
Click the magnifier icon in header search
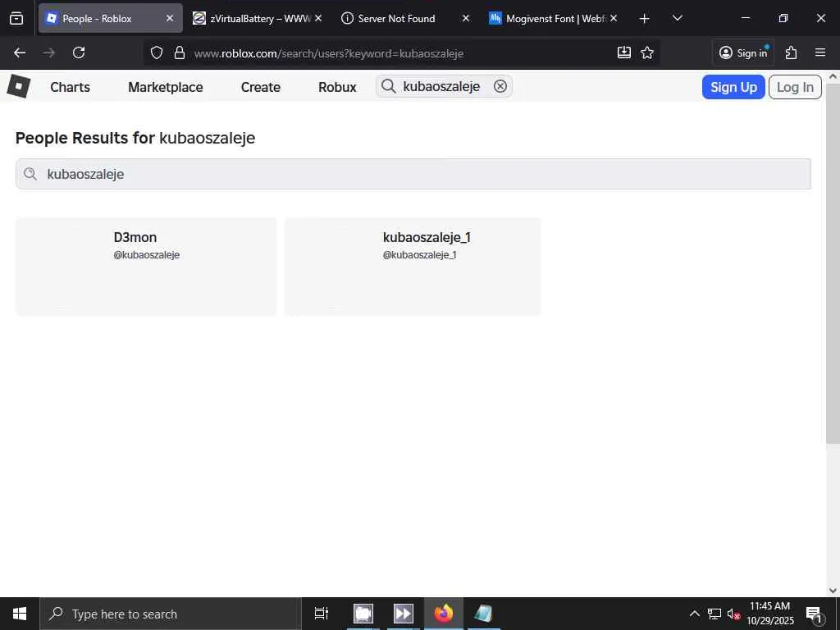pos(388,86)
